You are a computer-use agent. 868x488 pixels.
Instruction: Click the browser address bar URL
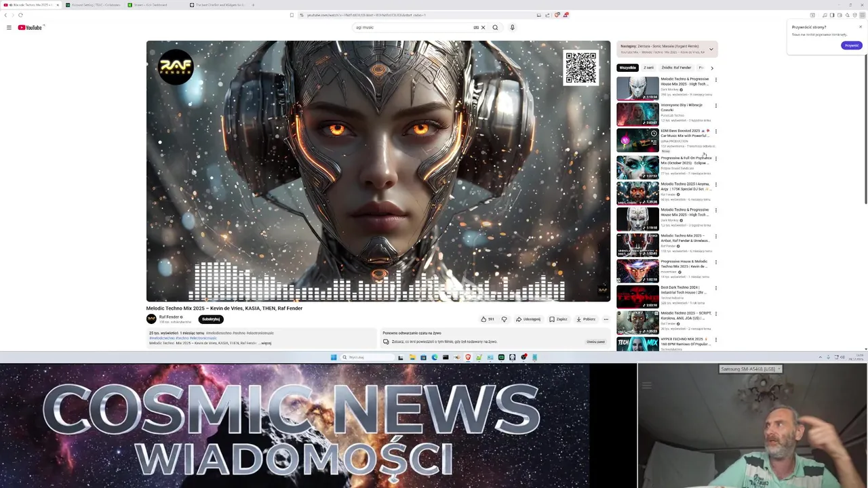pos(366,15)
